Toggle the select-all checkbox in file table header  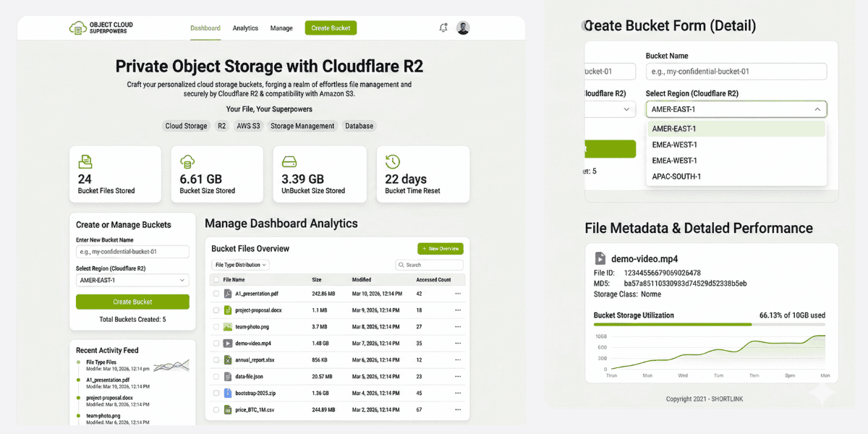(216, 280)
